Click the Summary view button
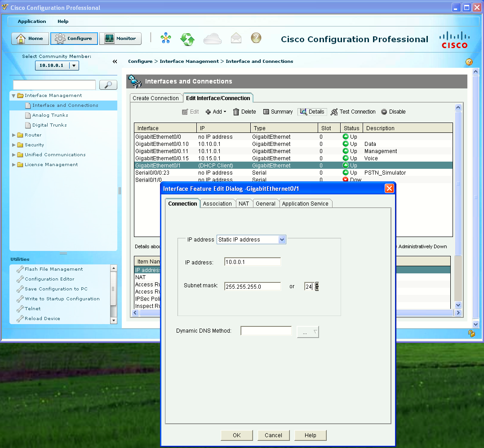 click(x=278, y=112)
